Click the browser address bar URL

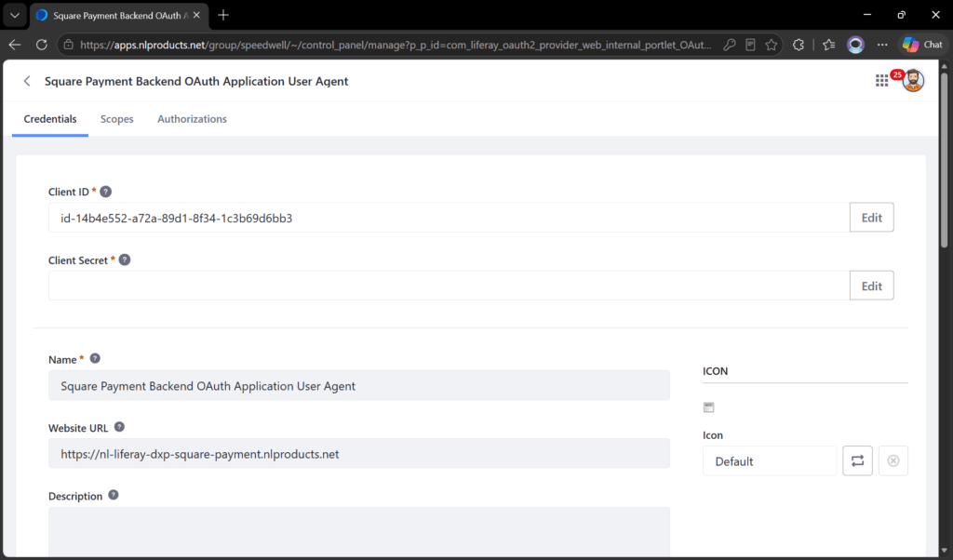point(395,45)
